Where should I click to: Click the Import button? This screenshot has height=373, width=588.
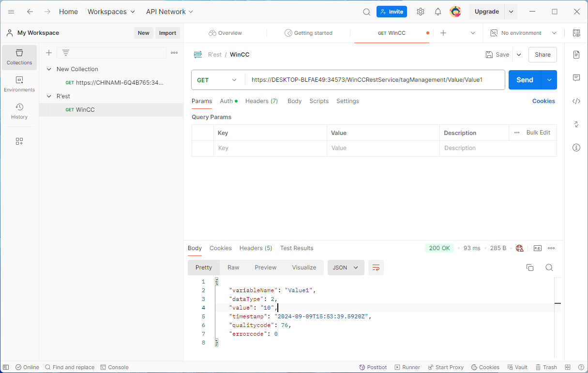(167, 33)
